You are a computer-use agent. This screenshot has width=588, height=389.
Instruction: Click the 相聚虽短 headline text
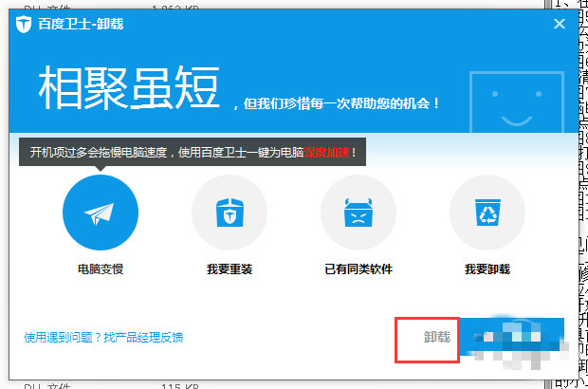(129, 87)
